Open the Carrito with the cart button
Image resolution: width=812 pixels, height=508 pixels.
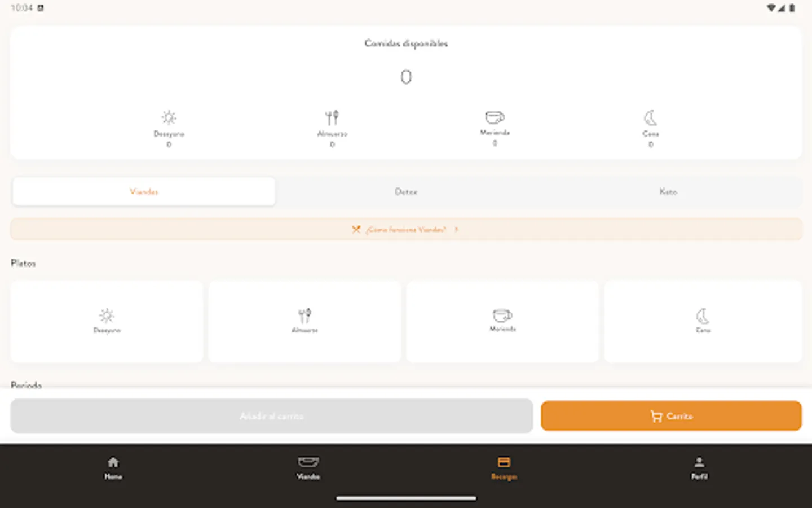pyautogui.click(x=671, y=415)
